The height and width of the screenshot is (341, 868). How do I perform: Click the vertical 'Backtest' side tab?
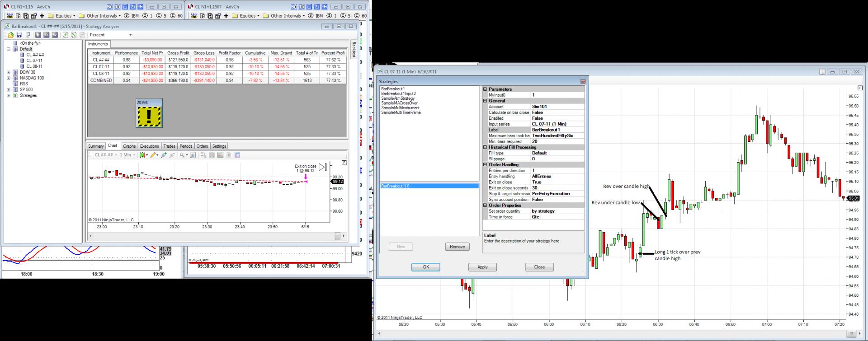point(354,50)
